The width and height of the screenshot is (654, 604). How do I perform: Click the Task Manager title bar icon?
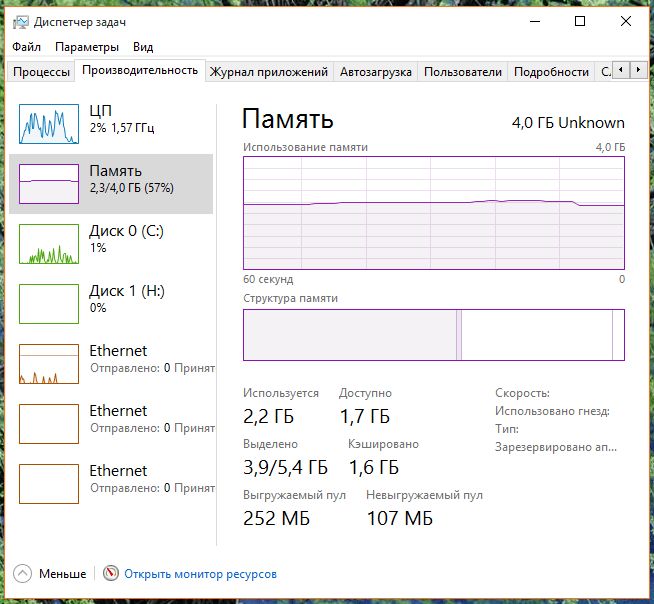(x=20, y=21)
